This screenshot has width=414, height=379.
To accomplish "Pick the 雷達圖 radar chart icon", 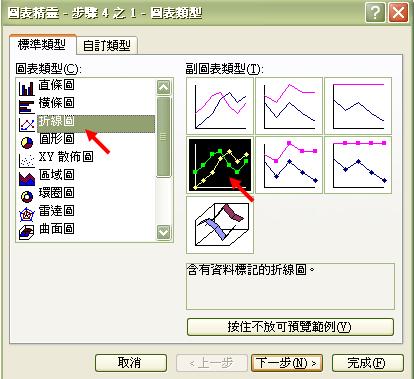I will point(27,214).
